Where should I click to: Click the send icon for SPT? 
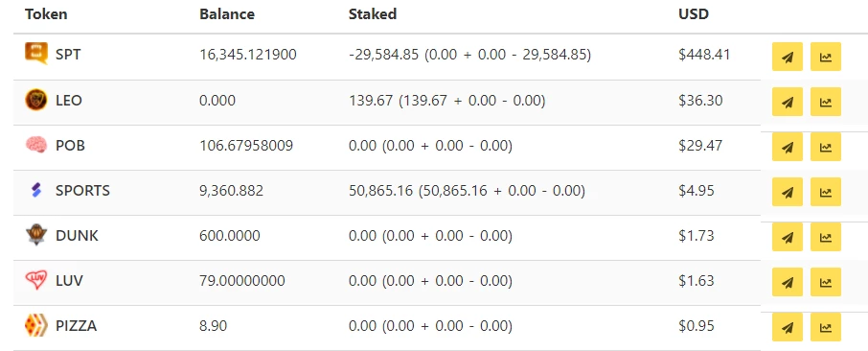[x=788, y=57]
